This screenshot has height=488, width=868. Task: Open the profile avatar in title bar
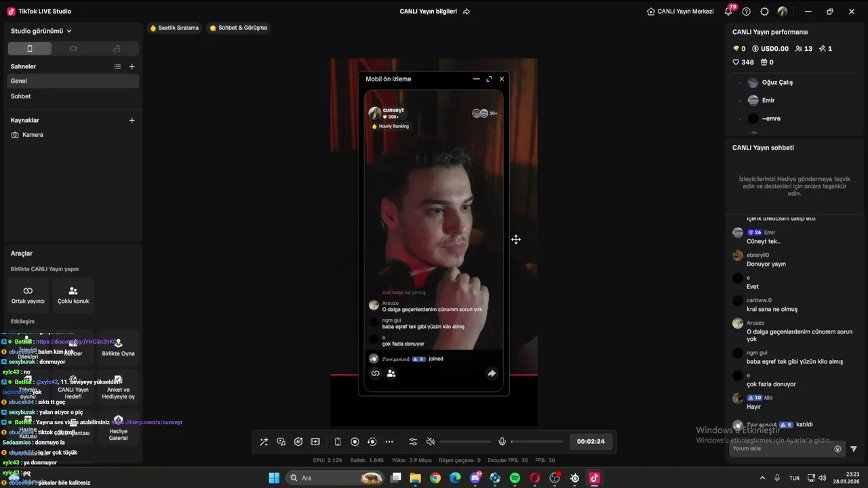(783, 12)
